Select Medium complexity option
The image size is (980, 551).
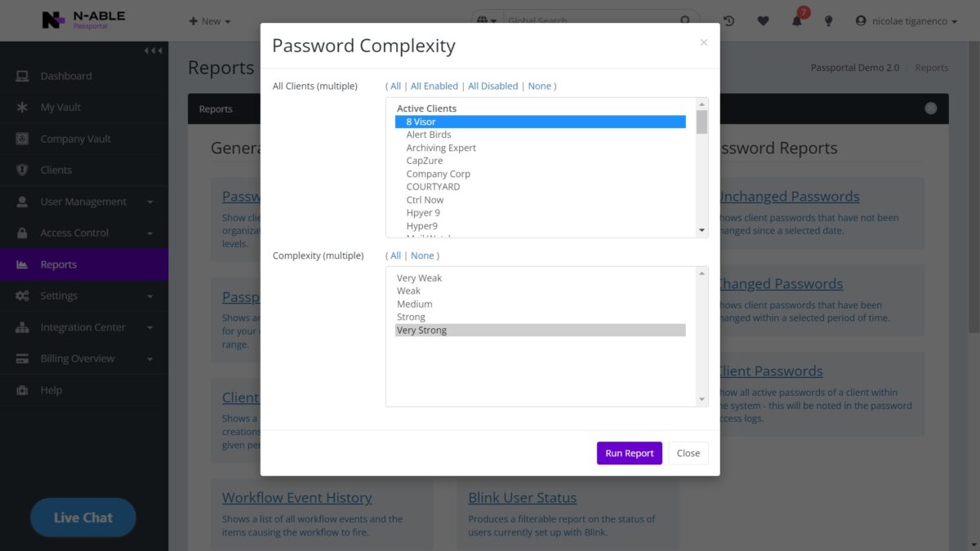pos(415,304)
